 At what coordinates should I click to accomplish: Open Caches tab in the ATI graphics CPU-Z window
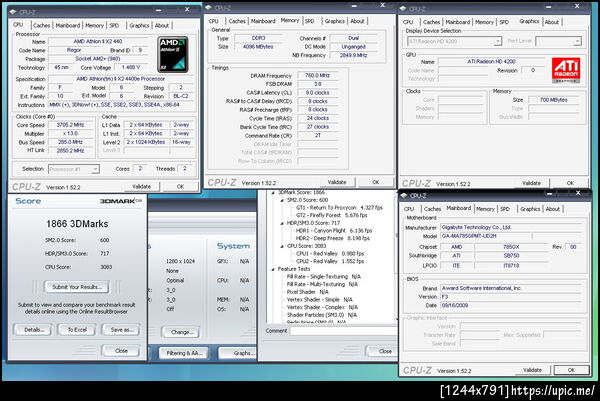pyautogui.click(x=431, y=22)
